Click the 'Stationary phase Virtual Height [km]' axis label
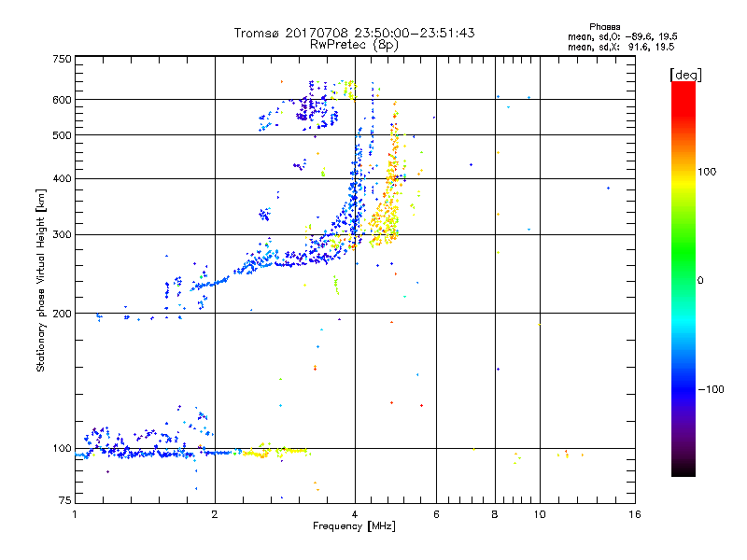This screenshot has width=747, height=560. tap(40, 280)
